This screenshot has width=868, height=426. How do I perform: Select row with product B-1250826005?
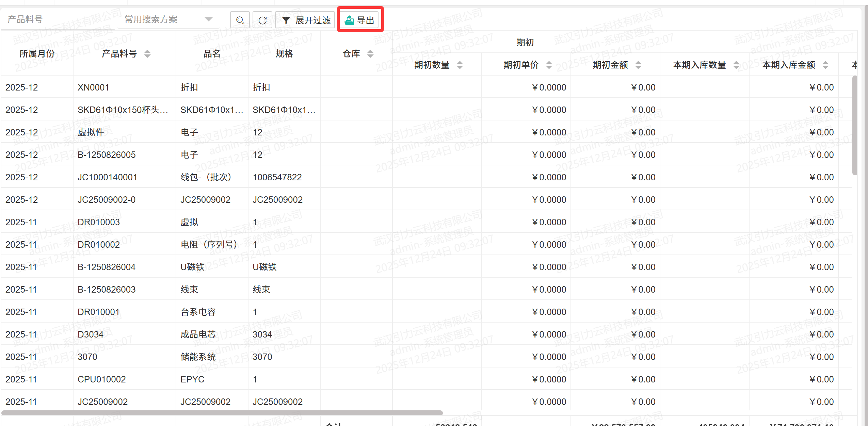107,155
